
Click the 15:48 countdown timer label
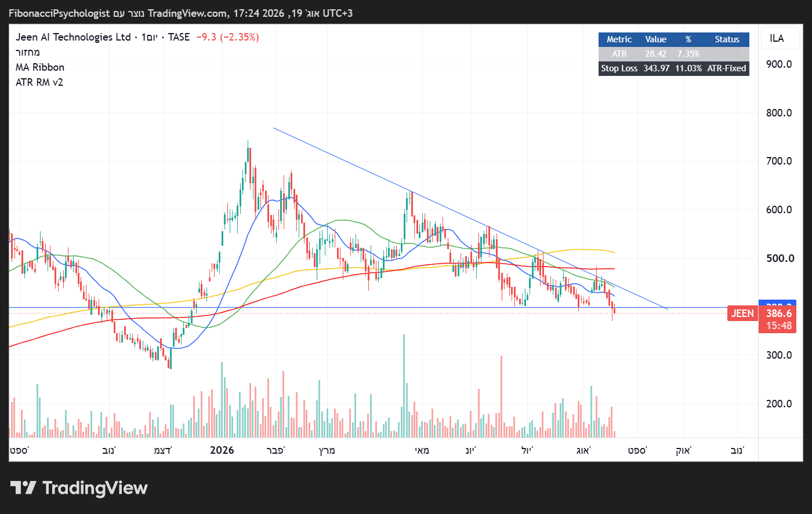(x=779, y=326)
